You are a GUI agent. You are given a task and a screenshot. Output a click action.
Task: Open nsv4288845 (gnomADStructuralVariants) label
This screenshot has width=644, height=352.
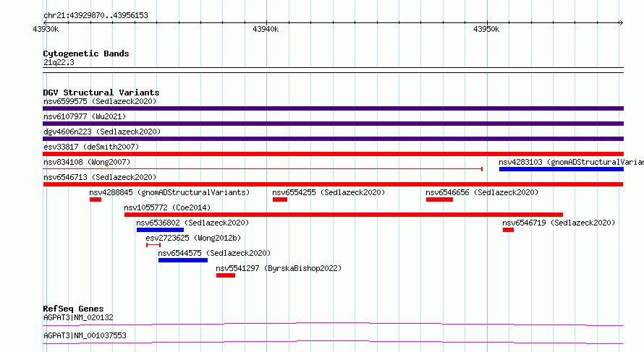click(169, 192)
